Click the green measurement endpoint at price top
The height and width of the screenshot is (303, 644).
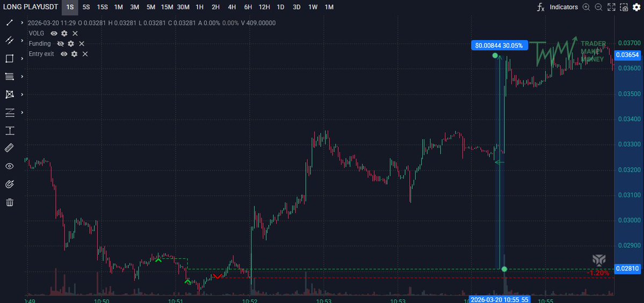click(495, 55)
